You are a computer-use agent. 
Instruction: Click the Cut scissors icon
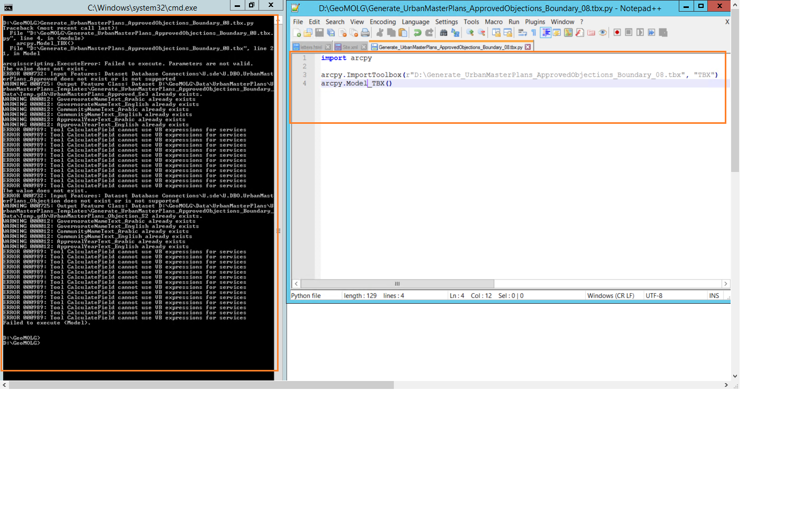point(380,33)
